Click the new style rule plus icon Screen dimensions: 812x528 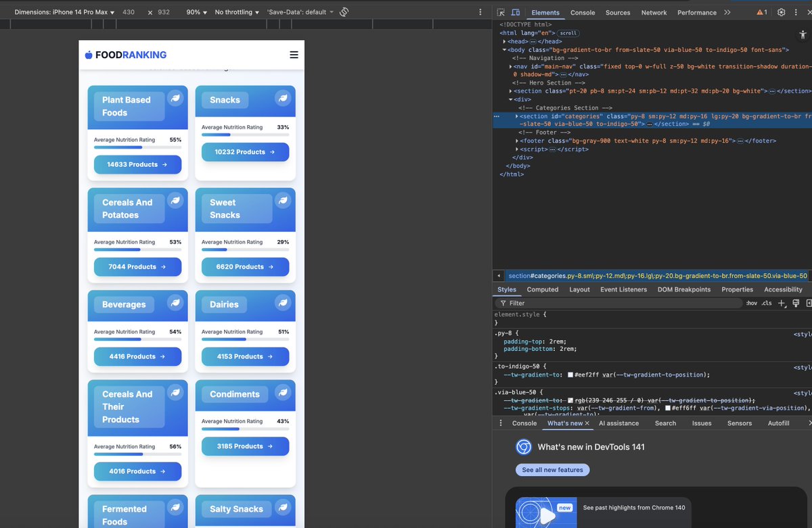tap(782, 304)
